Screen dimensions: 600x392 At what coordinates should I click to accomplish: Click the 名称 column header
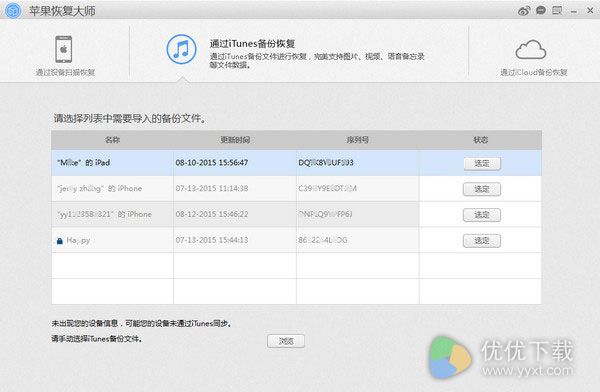coord(112,140)
